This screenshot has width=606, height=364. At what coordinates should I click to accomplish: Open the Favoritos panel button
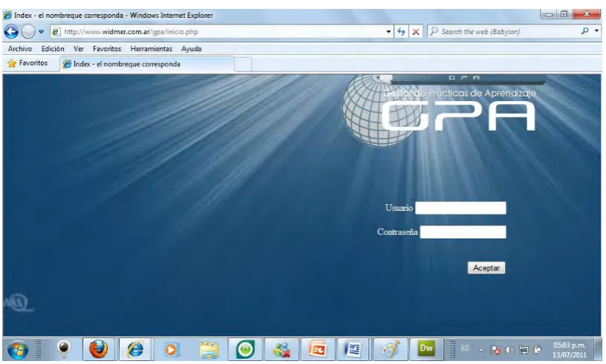click(x=28, y=63)
